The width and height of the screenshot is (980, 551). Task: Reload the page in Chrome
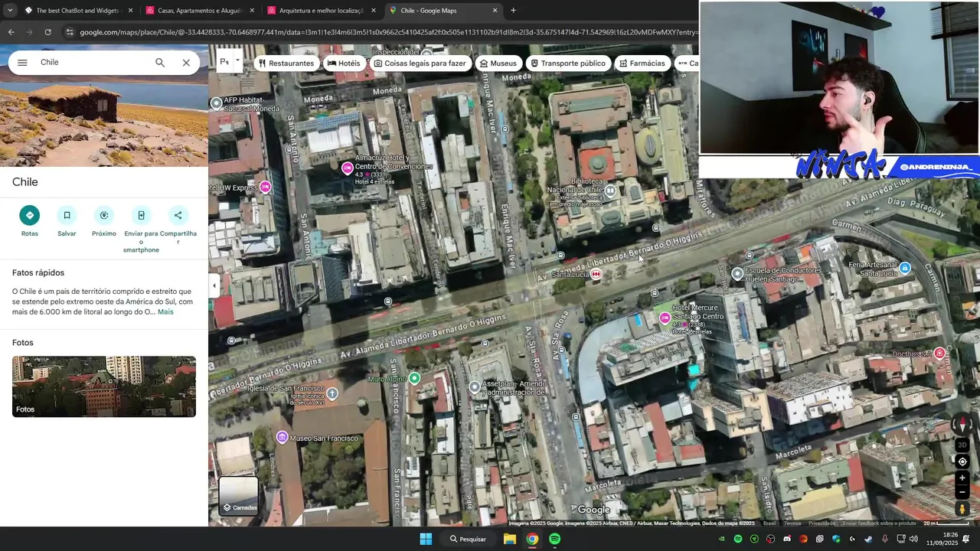click(x=47, y=32)
